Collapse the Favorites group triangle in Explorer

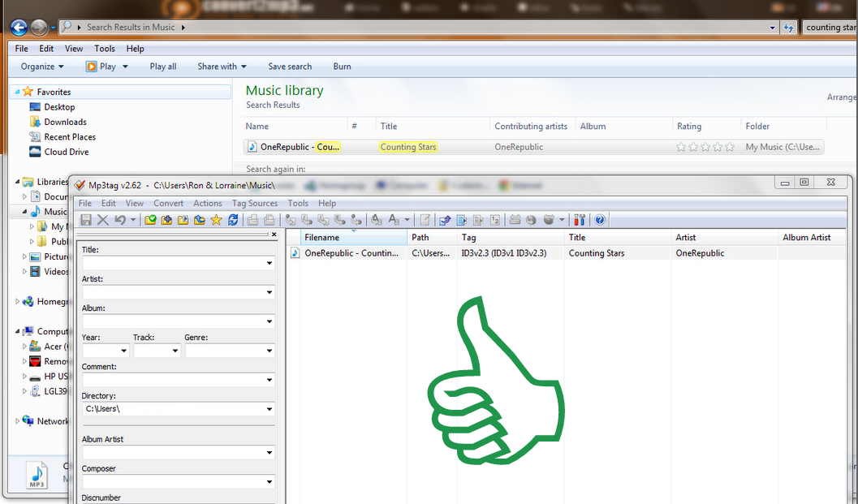pyautogui.click(x=18, y=92)
